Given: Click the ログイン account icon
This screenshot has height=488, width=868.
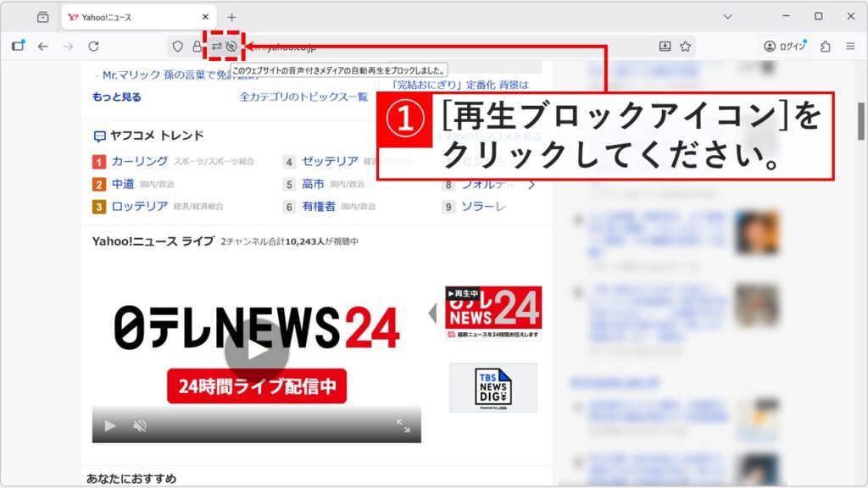Looking at the screenshot, I should pos(771,46).
